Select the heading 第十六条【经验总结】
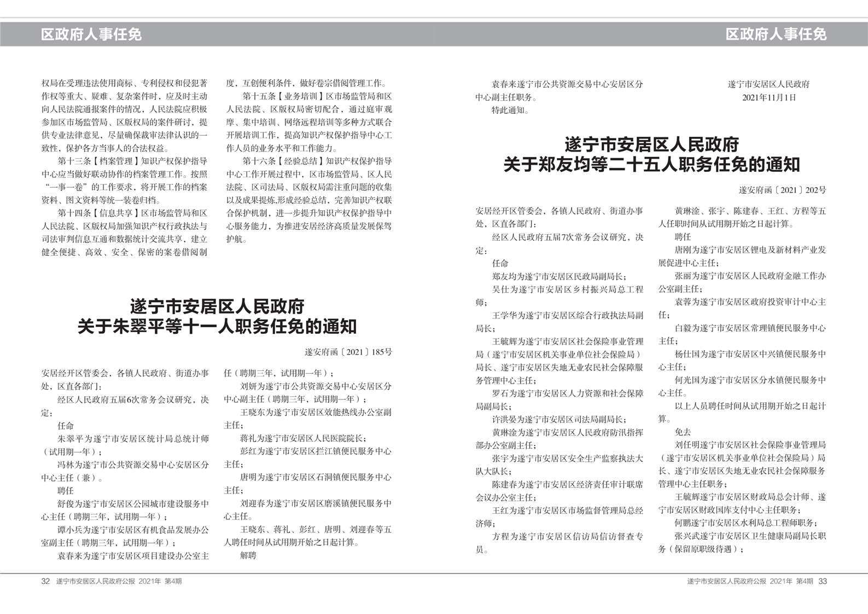 281,161
